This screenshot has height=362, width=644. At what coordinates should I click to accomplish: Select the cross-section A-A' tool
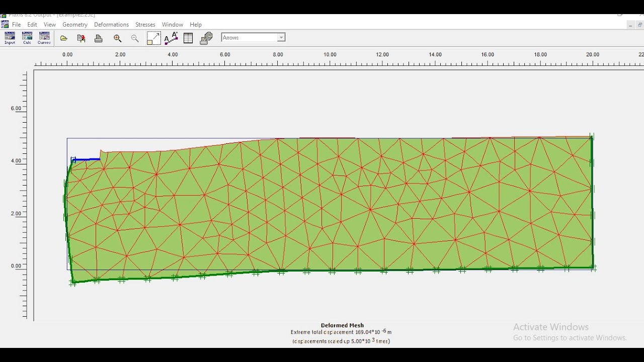click(171, 38)
